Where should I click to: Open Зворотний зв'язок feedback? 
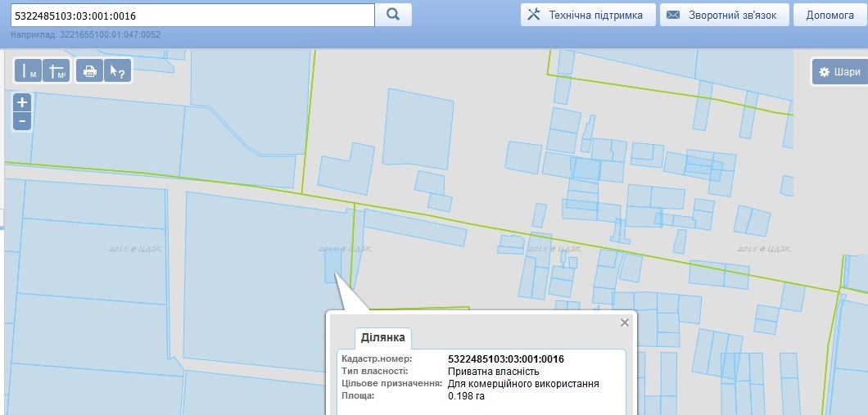pyautogui.click(x=725, y=15)
